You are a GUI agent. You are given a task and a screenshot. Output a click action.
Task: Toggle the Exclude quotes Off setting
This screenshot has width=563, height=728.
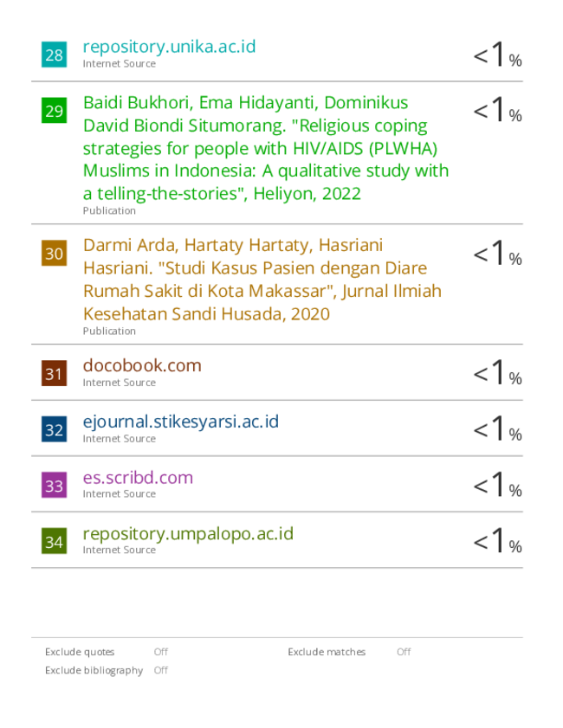pyautogui.click(x=161, y=652)
